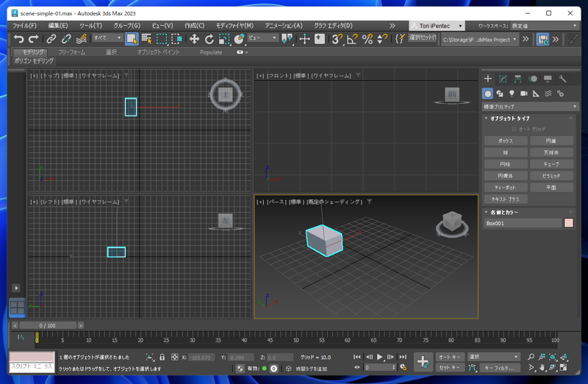
Task: Switch to the フリーフォーム ribbon tab
Action: pos(71,52)
